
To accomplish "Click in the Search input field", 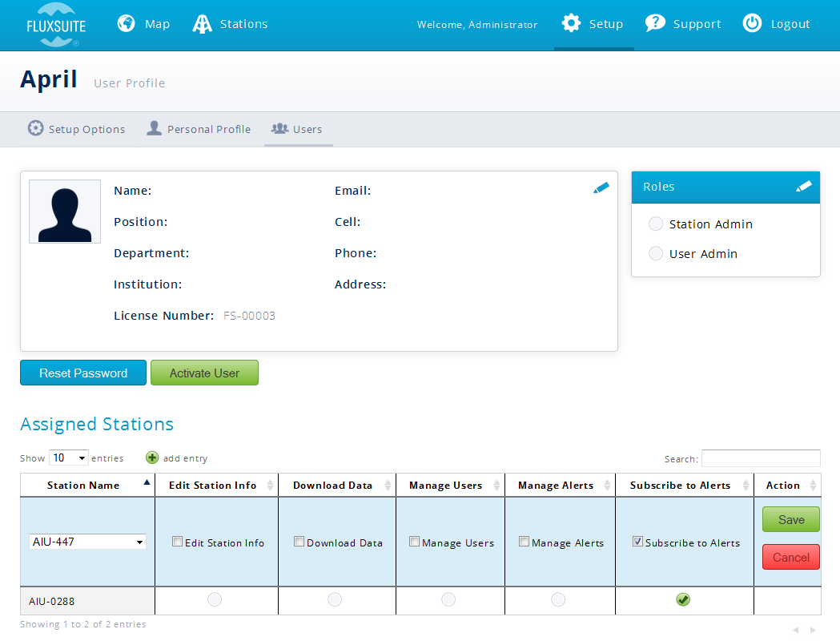I will click(761, 458).
